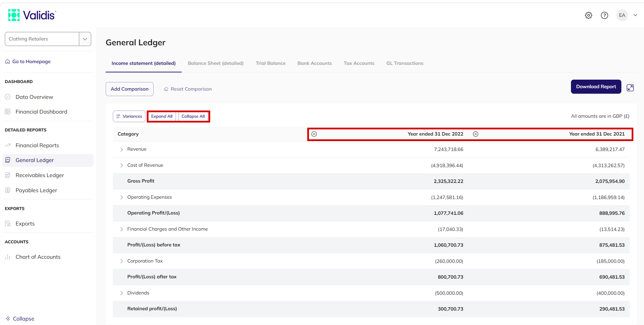
Task: Click Collapse All
Action: pos(193,116)
